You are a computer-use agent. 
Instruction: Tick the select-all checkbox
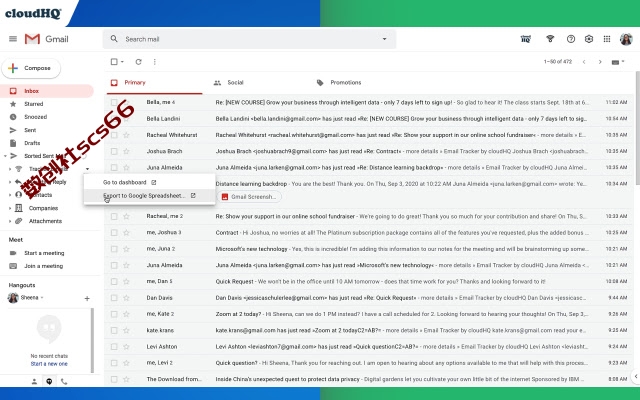point(114,62)
